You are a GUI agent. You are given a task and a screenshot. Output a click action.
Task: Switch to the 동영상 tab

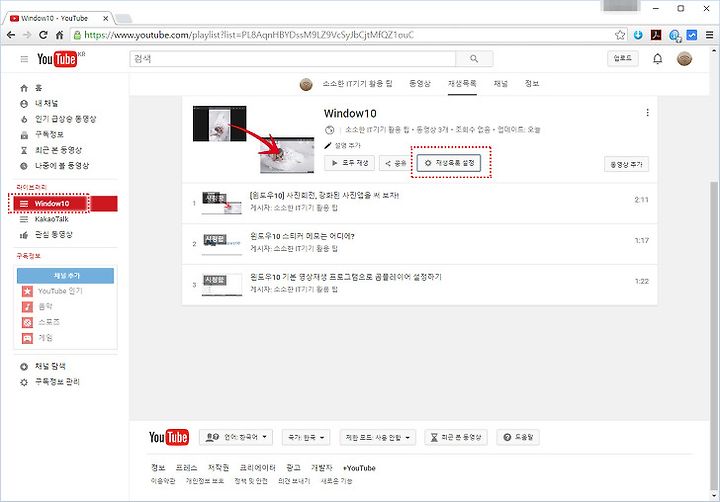(420, 84)
